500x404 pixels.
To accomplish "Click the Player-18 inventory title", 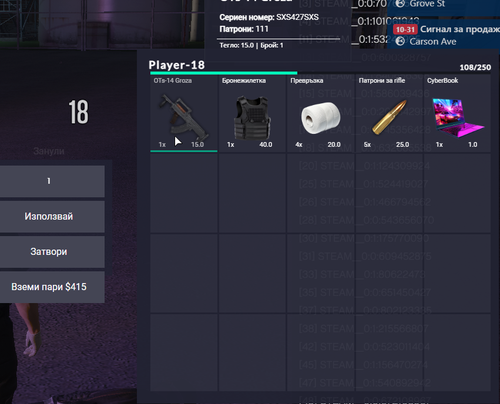I will point(177,65).
